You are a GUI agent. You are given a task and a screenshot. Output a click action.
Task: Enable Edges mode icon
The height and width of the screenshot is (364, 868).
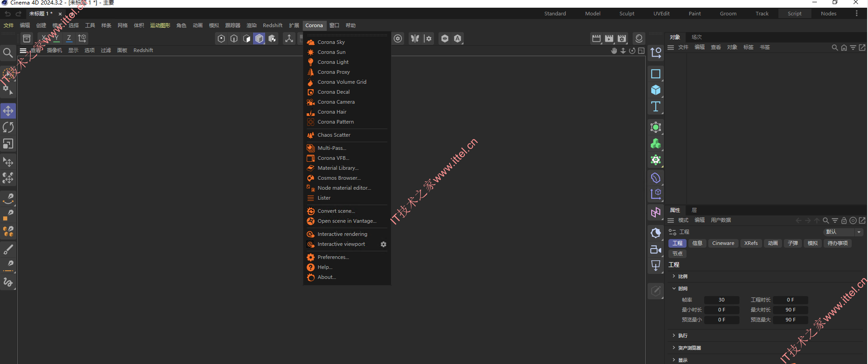point(234,38)
